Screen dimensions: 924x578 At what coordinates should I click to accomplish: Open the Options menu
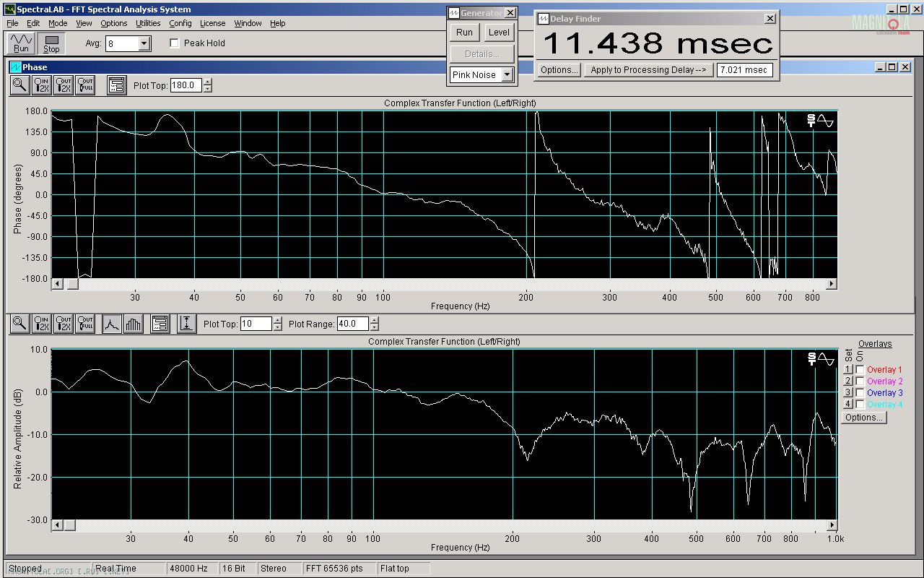(114, 23)
